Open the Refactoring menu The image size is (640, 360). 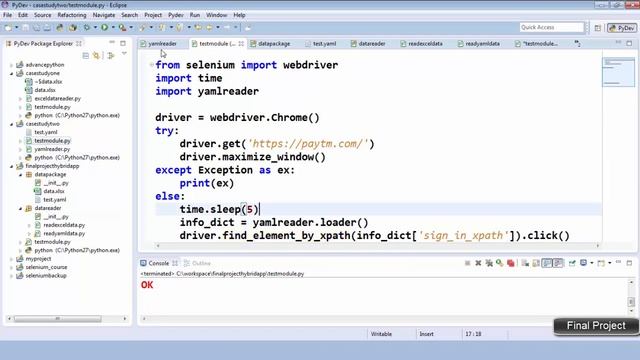[72, 15]
